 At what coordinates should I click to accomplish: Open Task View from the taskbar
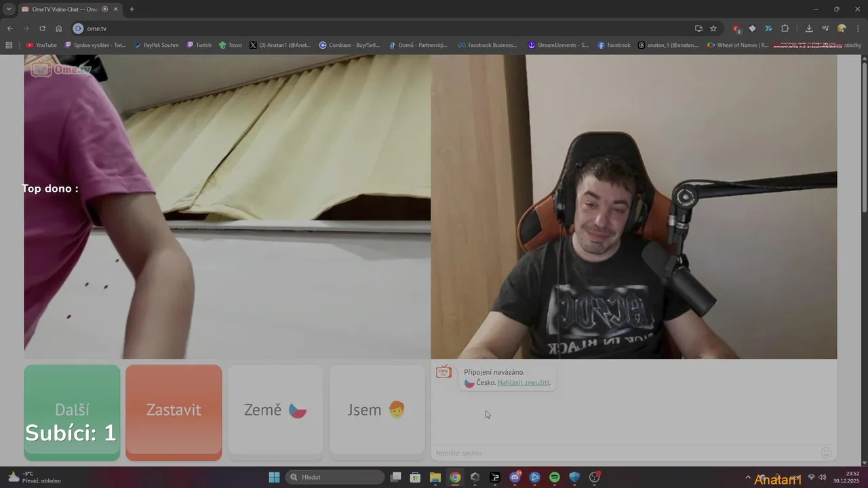click(395, 477)
